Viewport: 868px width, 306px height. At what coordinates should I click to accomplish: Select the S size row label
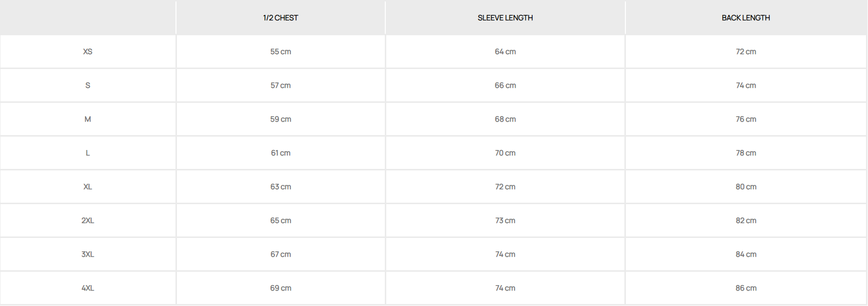click(x=87, y=85)
